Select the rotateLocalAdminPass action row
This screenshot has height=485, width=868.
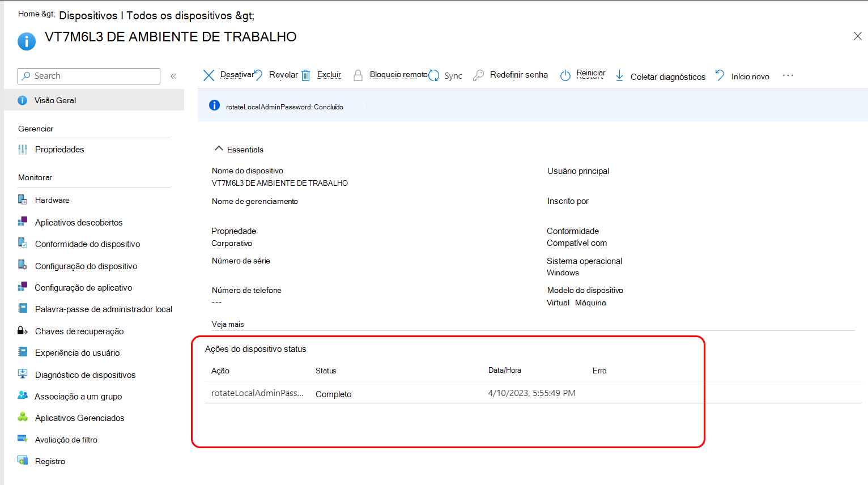pyautogui.click(x=533, y=393)
